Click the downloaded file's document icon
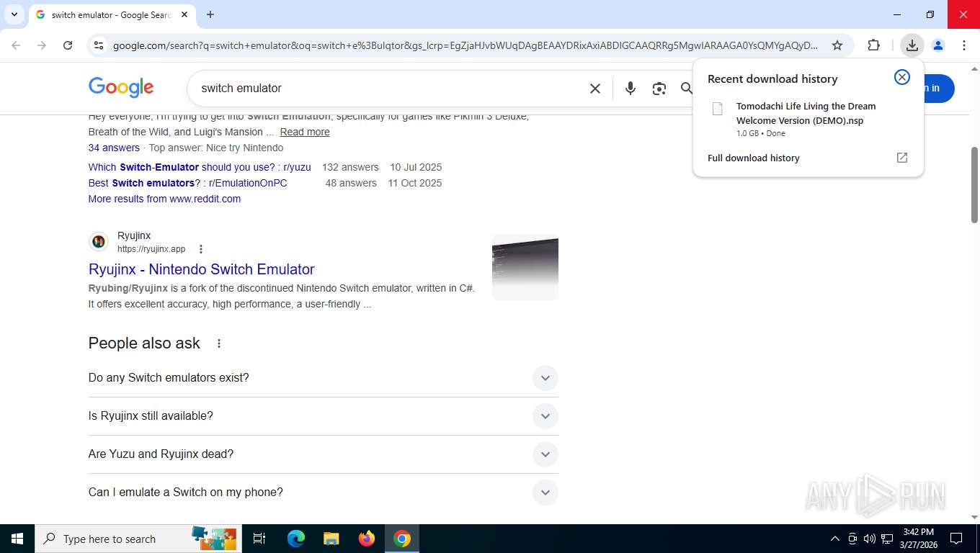Viewport: 980px width, 553px height. point(717,109)
